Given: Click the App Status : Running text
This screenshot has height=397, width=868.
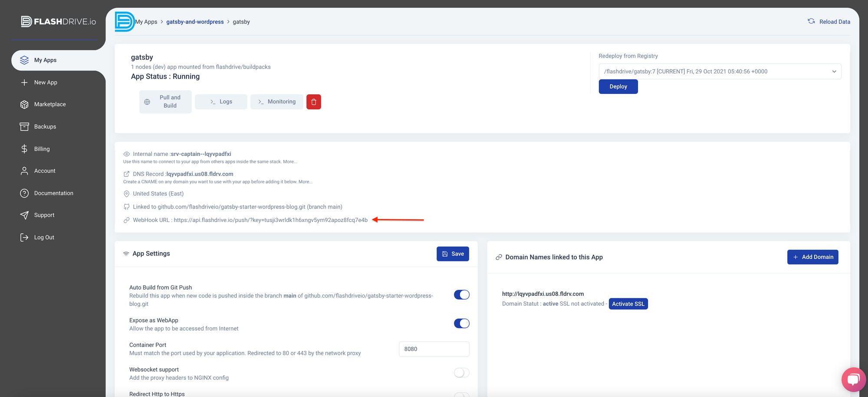Looking at the screenshot, I should point(165,76).
